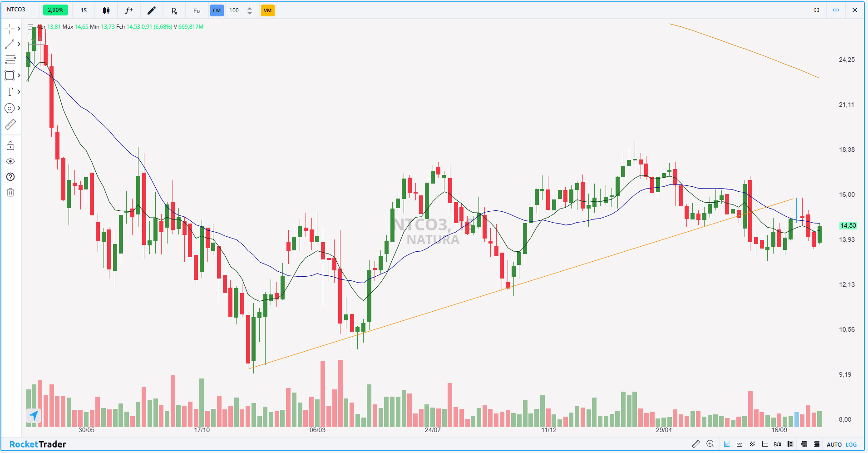This screenshot has width=868, height=453.
Task: Click the ruler measurement tool in left sidebar
Action: (x=10, y=124)
